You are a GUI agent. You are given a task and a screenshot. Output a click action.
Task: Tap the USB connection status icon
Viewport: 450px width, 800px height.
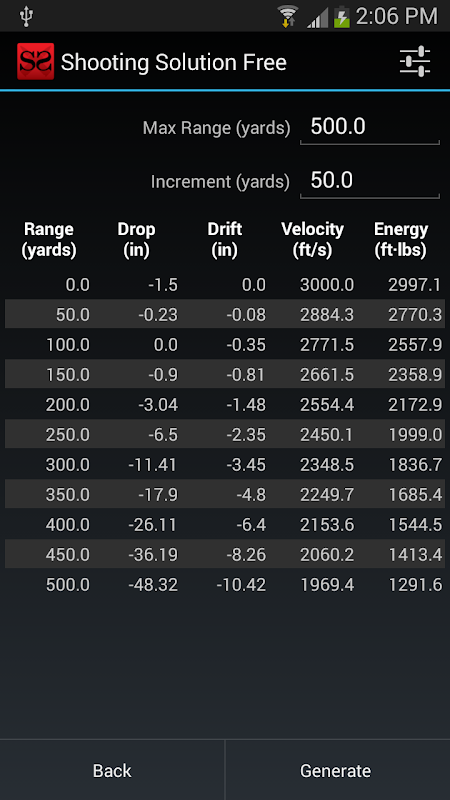26,16
